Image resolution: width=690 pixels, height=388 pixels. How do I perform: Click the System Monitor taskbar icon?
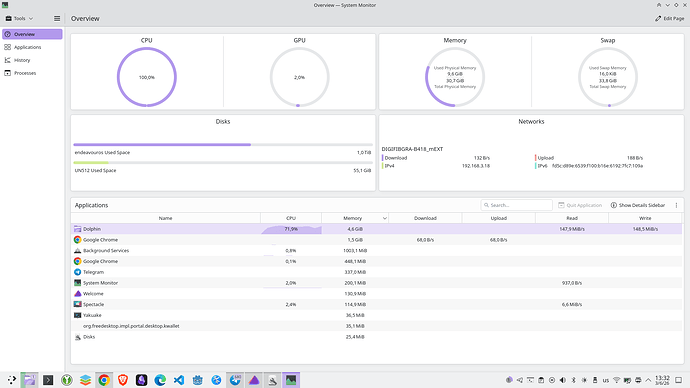(291, 380)
